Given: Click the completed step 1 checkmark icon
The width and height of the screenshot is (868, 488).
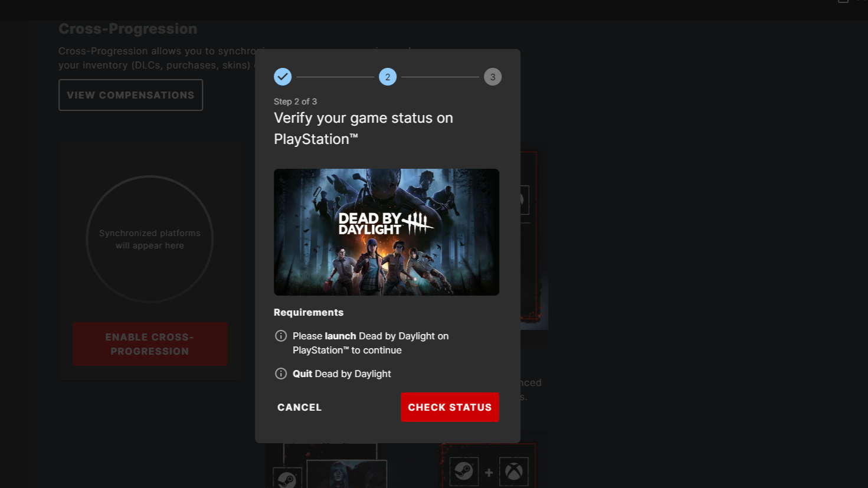Looking at the screenshot, I should point(283,77).
